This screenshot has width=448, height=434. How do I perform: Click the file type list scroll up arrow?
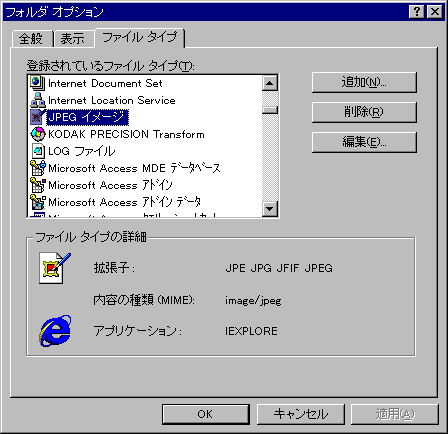[270, 83]
